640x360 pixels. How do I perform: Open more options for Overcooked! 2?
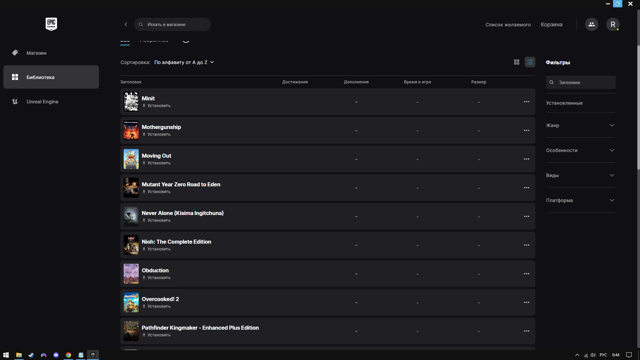pyautogui.click(x=527, y=302)
